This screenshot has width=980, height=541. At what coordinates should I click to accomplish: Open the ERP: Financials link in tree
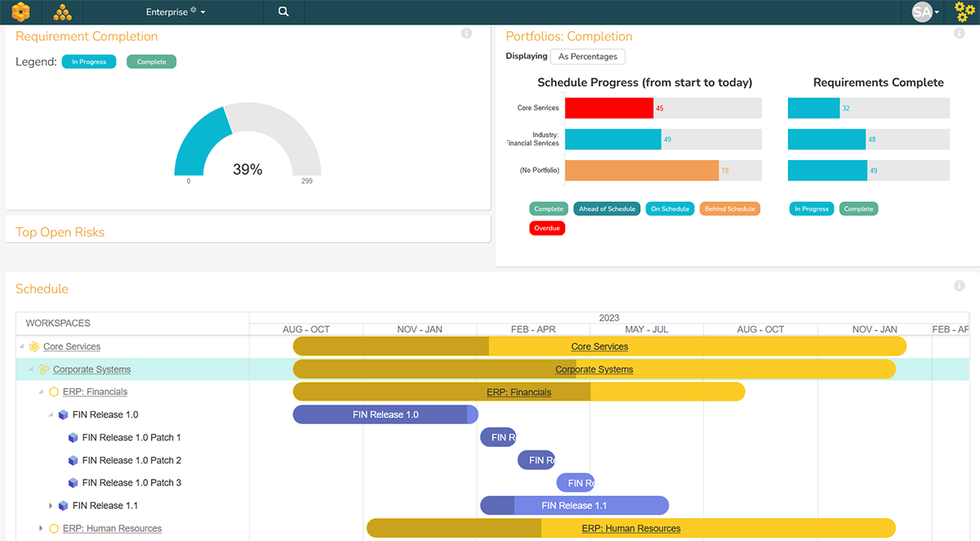click(95, 392)
